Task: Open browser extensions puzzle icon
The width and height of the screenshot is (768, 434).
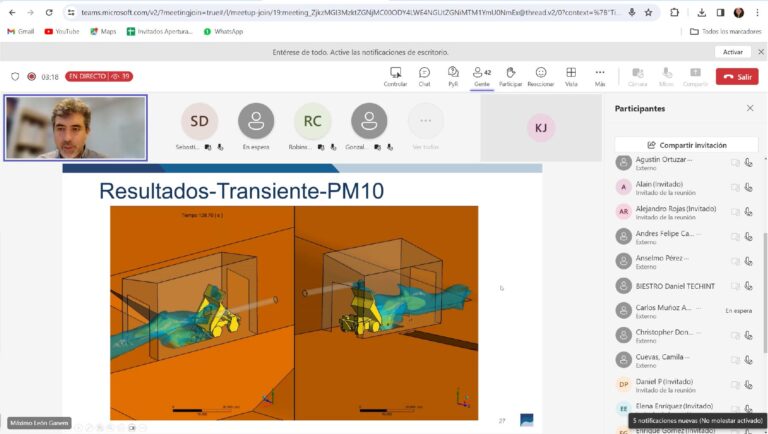Action: point(674,13)
